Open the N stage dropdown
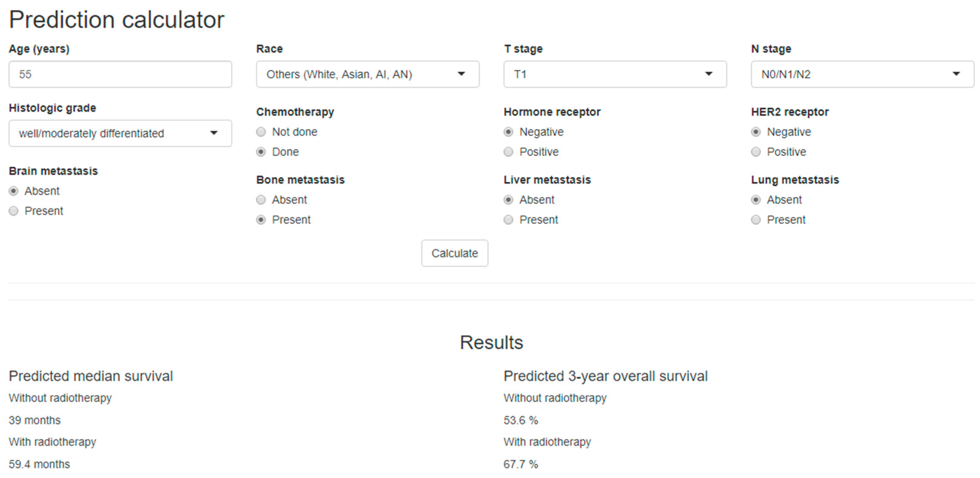 point(862,74)
